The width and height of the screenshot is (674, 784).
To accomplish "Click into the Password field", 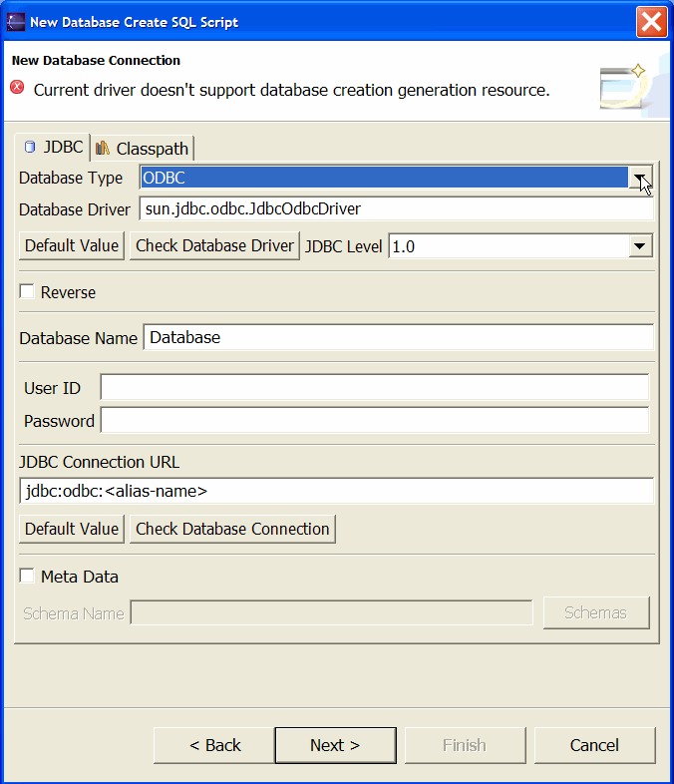I will (x=375, y=420).
